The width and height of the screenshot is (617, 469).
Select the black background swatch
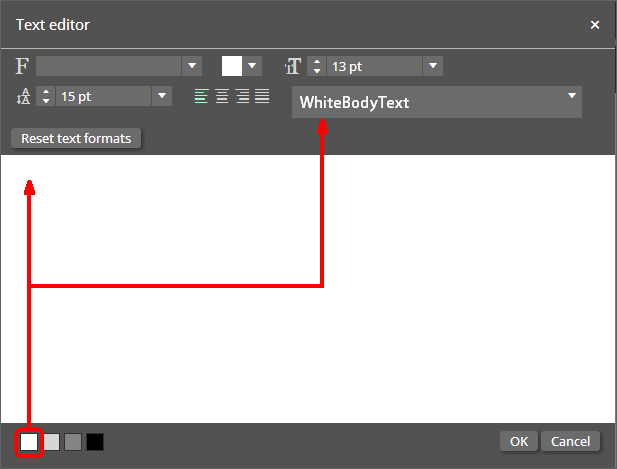pos(95,441)
